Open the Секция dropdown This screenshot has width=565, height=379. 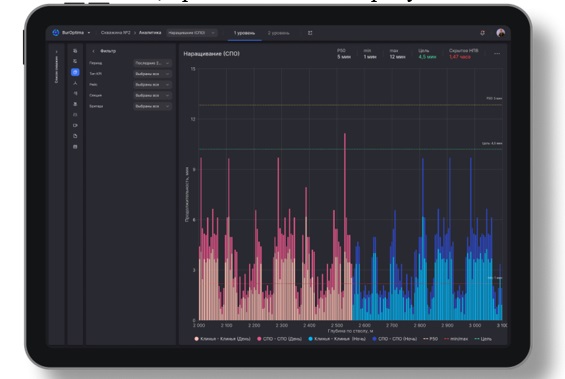coord(152,95)
